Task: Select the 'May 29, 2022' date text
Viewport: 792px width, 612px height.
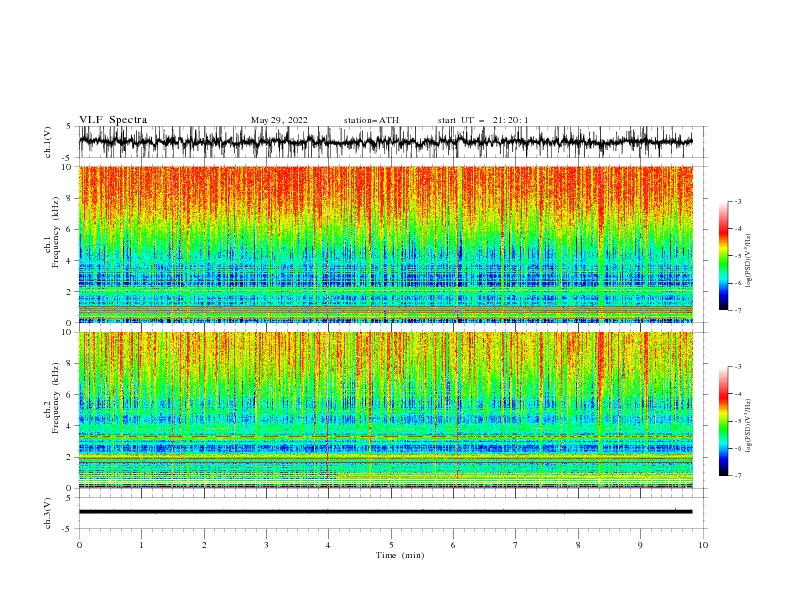Action: [x=279, y=120]
